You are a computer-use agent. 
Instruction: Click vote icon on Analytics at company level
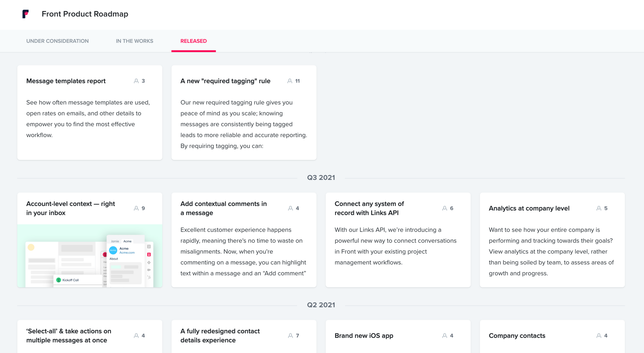pos(599,208)
